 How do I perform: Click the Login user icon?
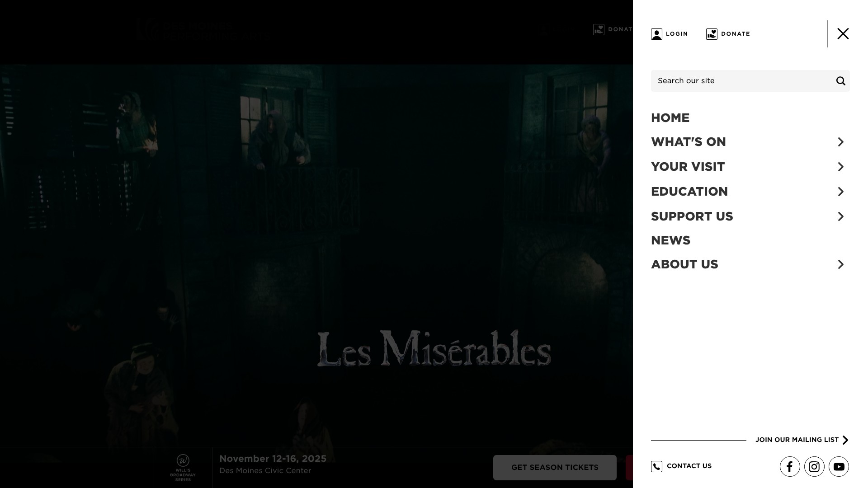(x=656, y=34)
